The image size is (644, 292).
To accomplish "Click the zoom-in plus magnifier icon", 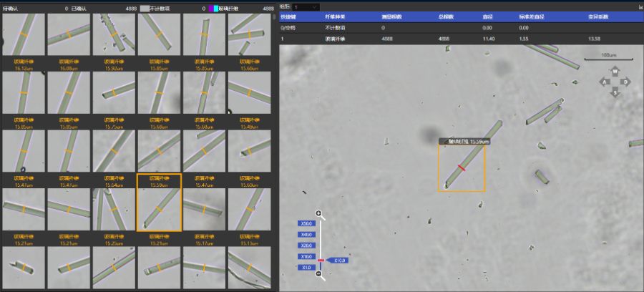I will tap(318, 213).
